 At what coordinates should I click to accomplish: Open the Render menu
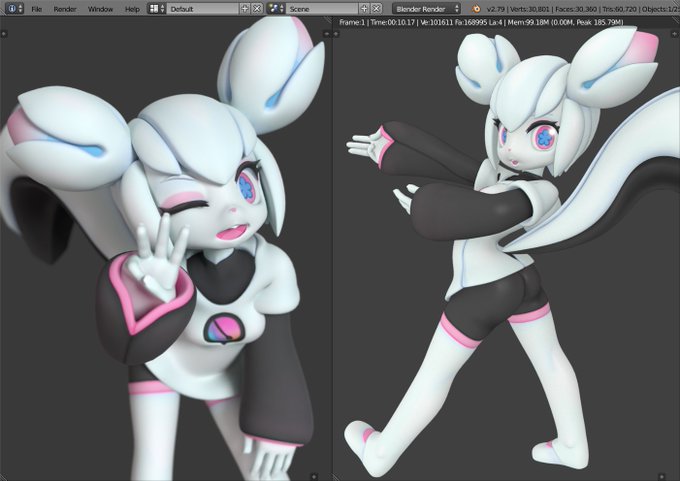(65, 9)
